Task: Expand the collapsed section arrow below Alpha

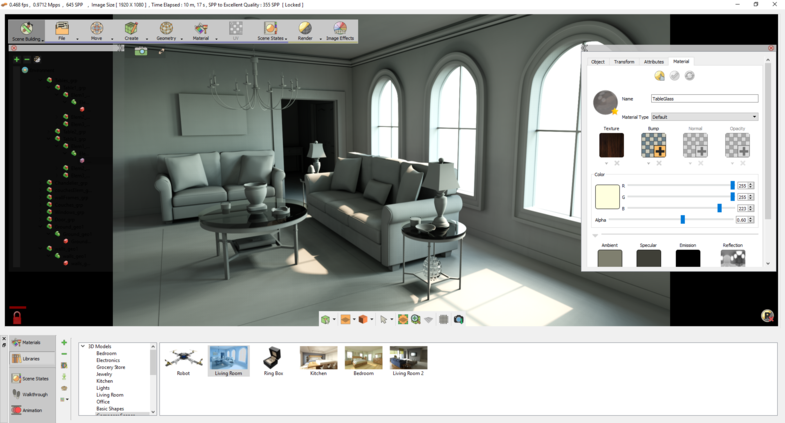Action: coord(595,235)
